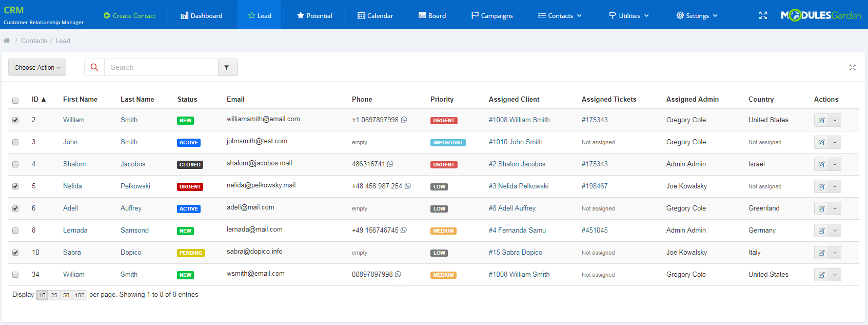The image size is (868, 325).
Task: Edit lead Shalom Jacobos row
Action: tap(821, 164)
